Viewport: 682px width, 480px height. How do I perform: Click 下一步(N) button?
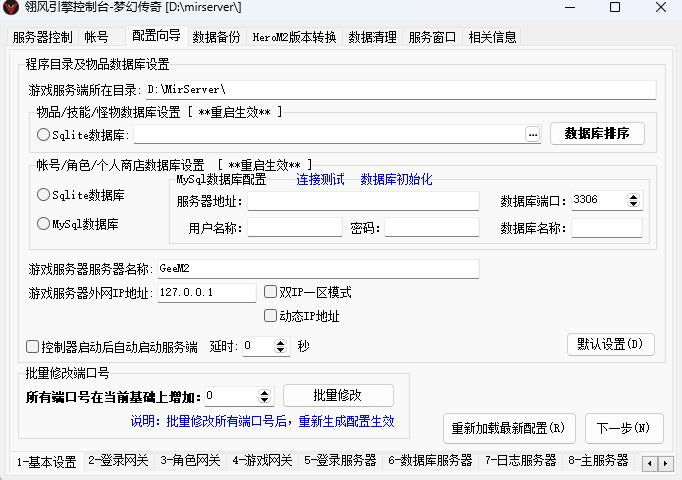point(623,428)
